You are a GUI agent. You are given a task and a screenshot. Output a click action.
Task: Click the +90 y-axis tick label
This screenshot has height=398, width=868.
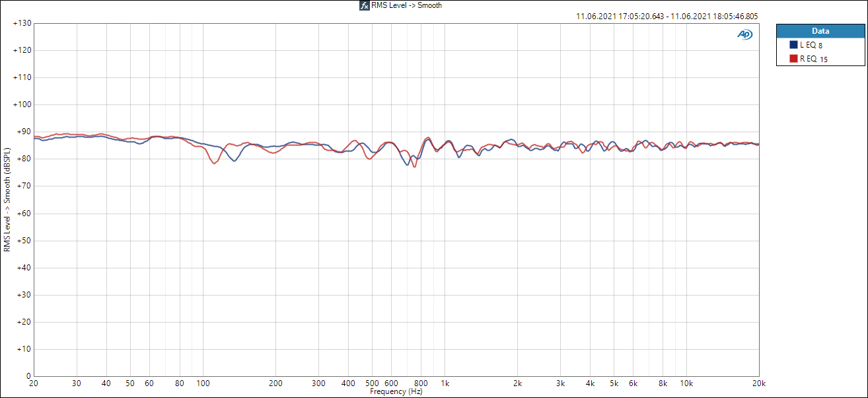[x=24, y=132]
